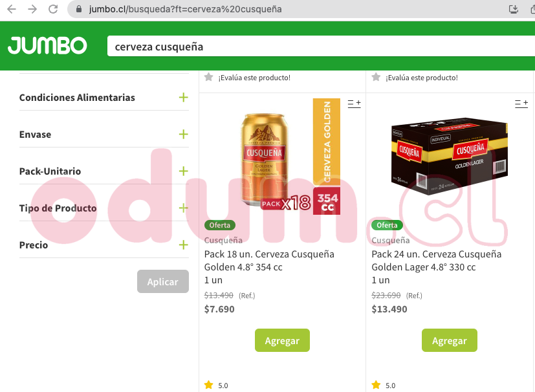535x392 pixels.
Task: Add Pack 24 Cusqueña to list icon
Action: click(521, 103)
